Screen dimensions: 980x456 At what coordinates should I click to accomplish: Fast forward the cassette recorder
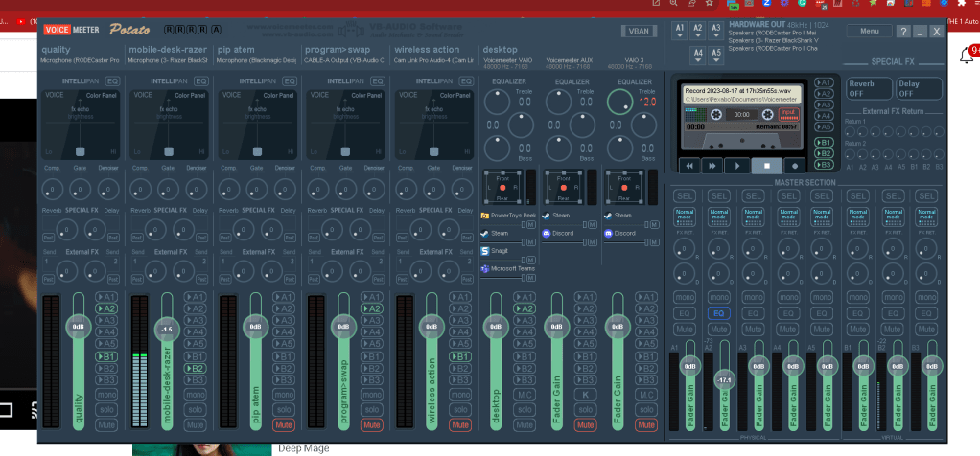713,166
